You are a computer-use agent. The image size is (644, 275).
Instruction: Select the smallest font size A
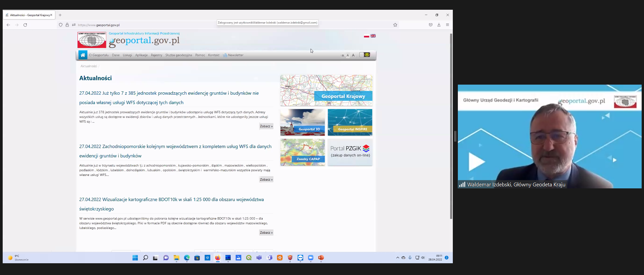click(342, 55)
